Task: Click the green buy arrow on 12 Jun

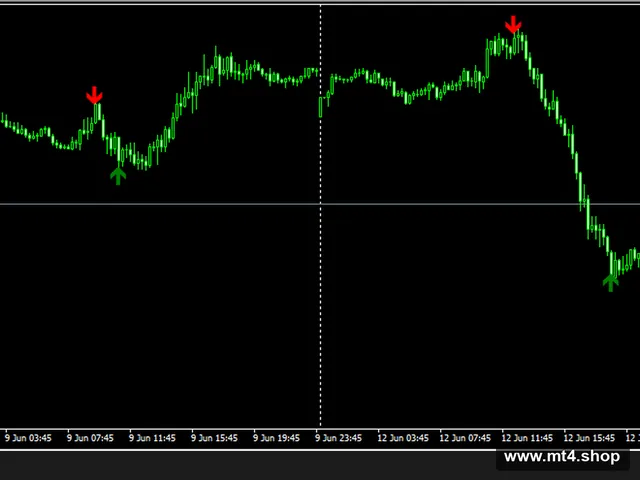Action: pyautogui.click(x=611, y=283)
